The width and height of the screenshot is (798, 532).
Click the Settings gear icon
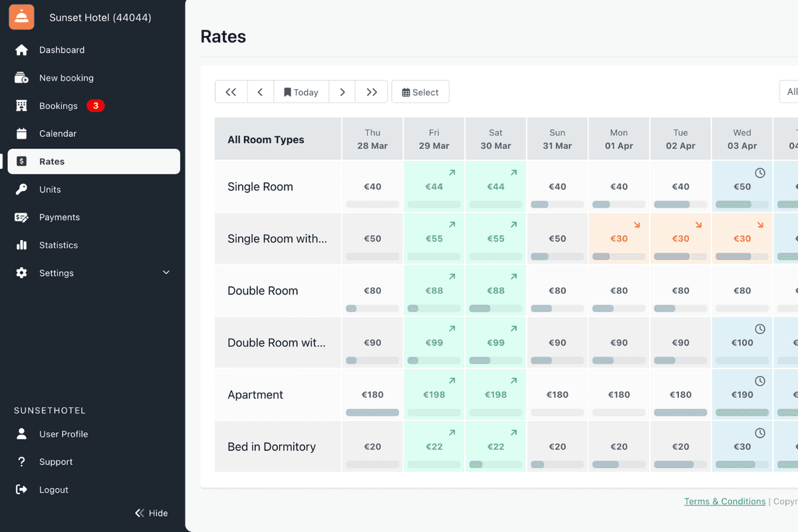coord(21,273)
